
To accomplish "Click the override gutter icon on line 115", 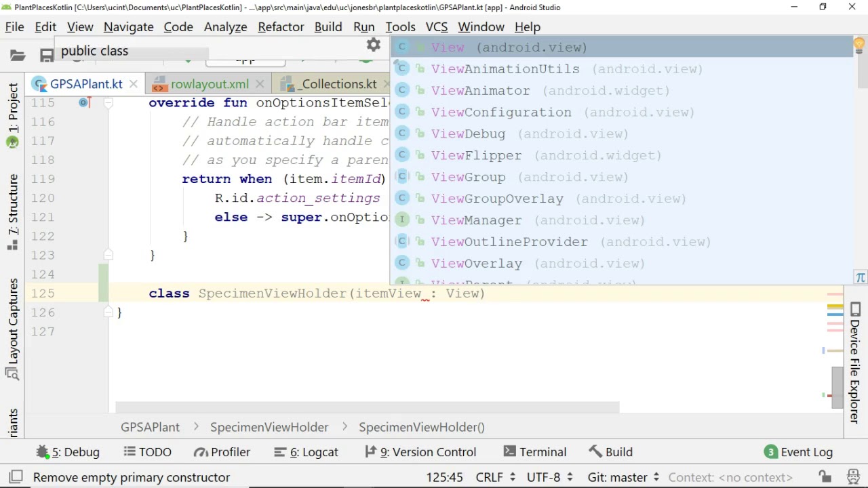I will tap(84, 102).
